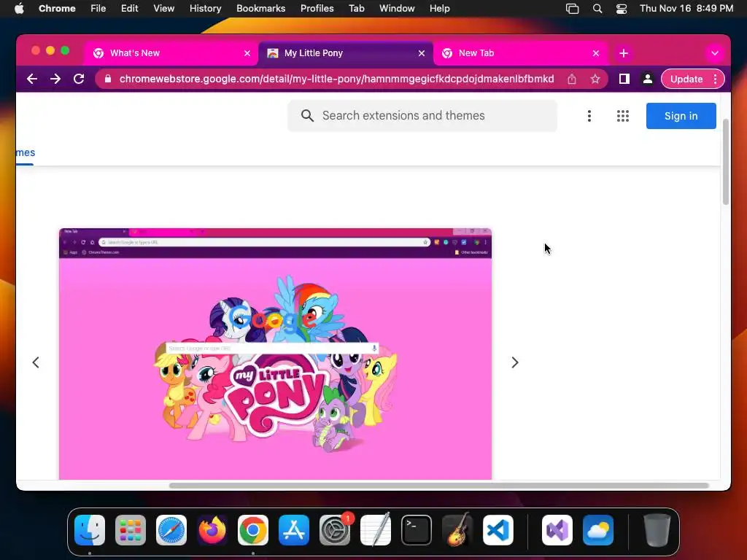Expand the tab search dropdown arrow
747x560 pixels.
715,53
